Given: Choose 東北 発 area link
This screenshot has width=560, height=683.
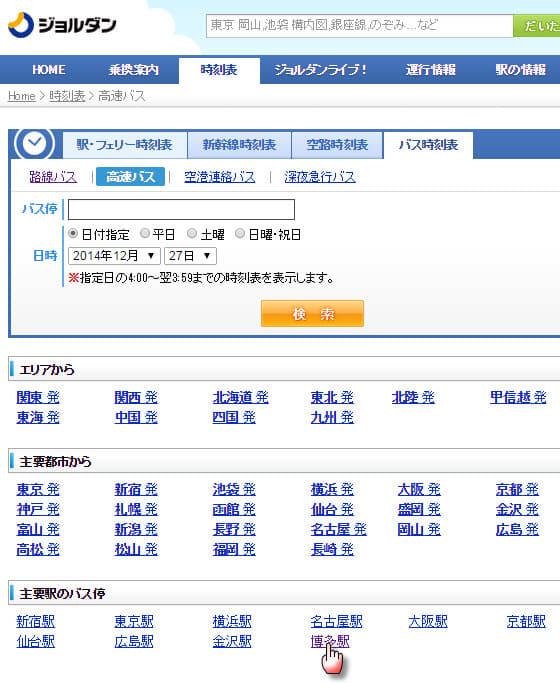Looking at the screenshot, I should pyautogui.click(x=332, y=397).
